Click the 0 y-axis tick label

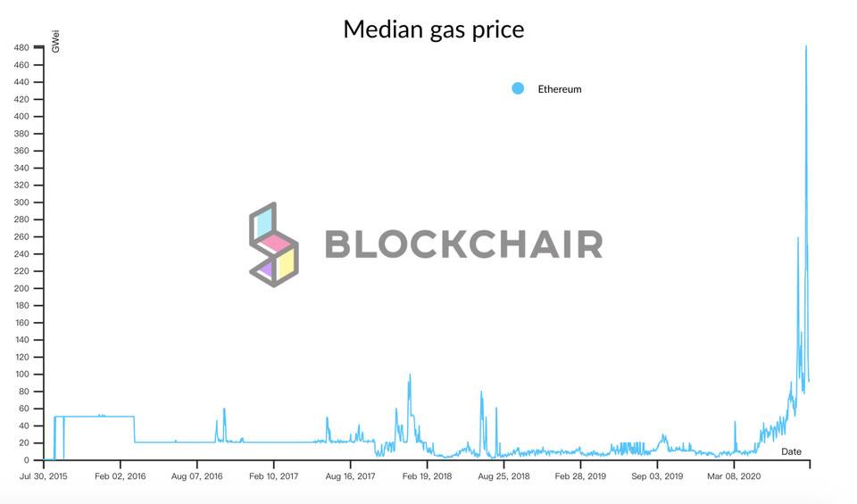[x=26, y=460]
